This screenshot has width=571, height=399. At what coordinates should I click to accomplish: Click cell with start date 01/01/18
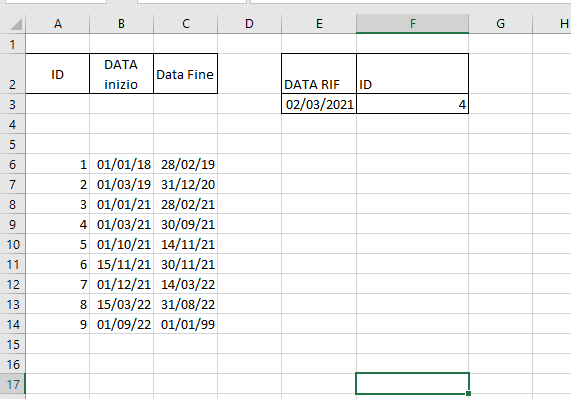click(x=121, y=164)
